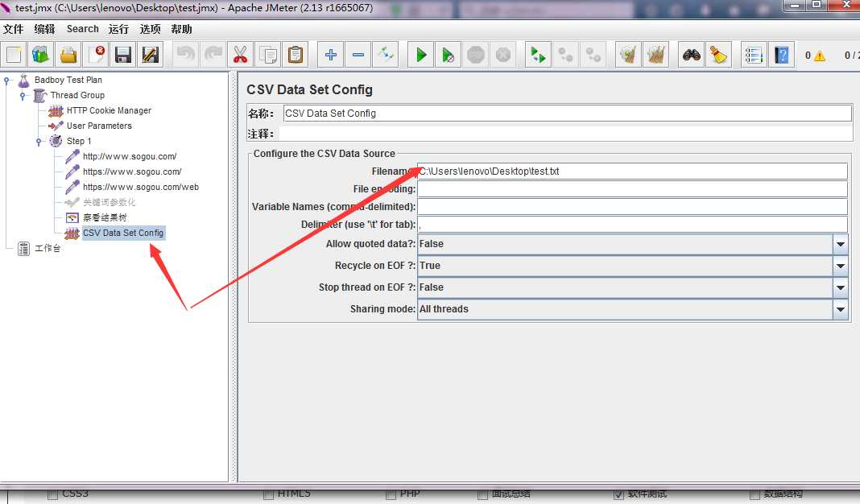Toggle the CSS3 checkbox in background page
This screenshot has height=504, width=860.
(52, 494)
